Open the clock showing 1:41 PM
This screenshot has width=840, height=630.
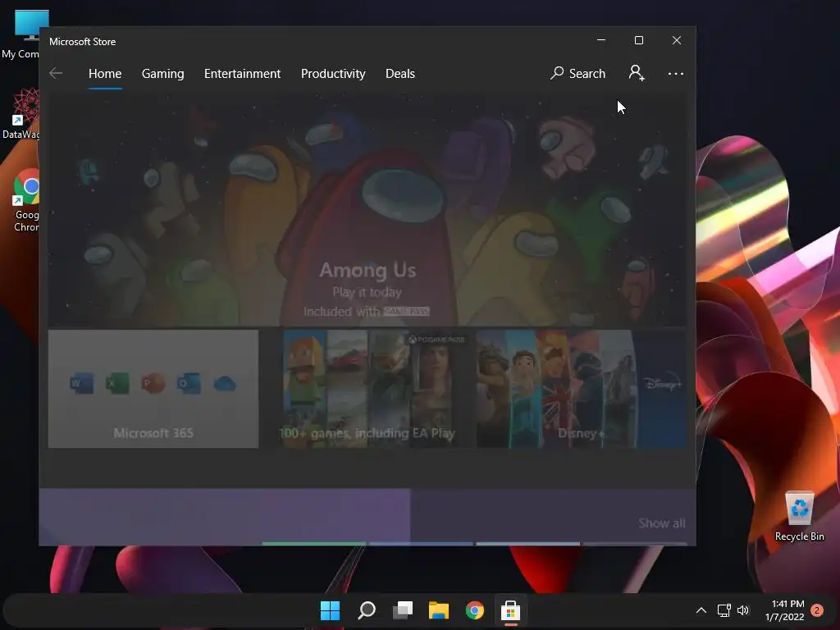tap(785, 610)
